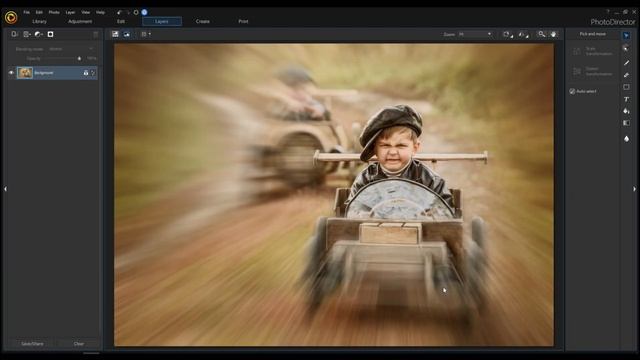Open the Layer menu

click(70, 12)
